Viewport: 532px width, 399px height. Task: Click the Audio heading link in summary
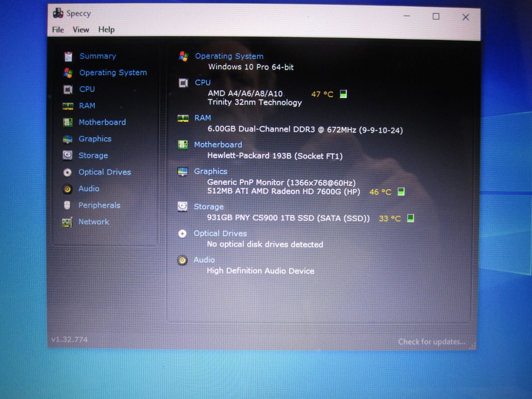(x=204, y=260)
